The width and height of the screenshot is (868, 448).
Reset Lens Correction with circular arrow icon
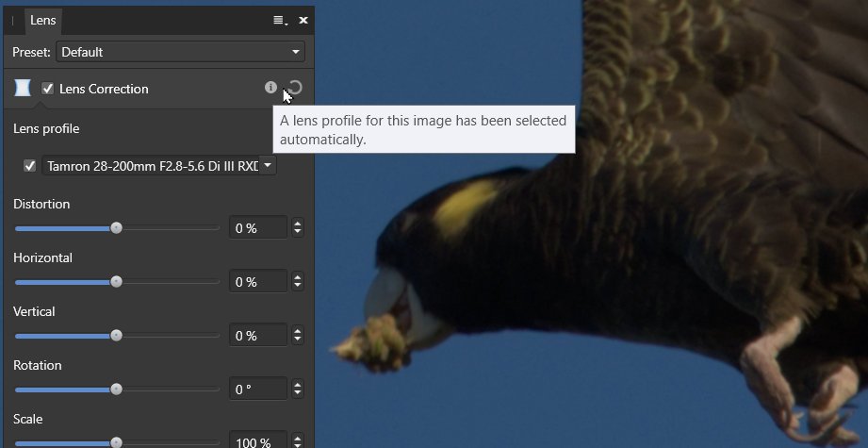[x=296, y=88]
